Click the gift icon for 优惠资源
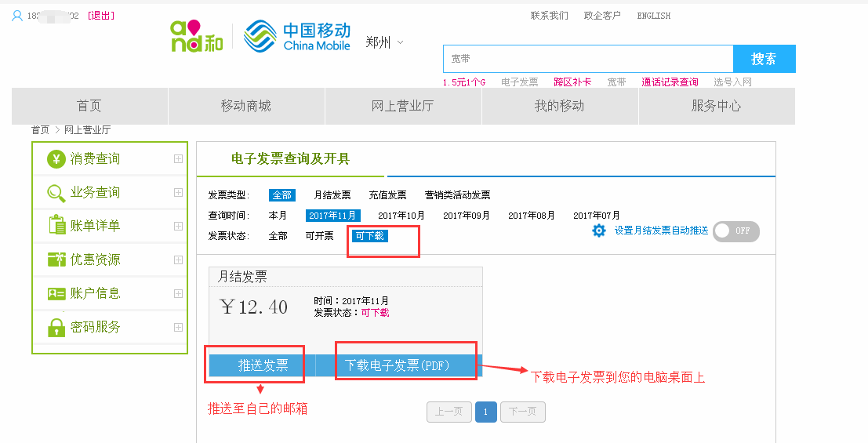This screenshot has height=443, width=868. (56, 260)
